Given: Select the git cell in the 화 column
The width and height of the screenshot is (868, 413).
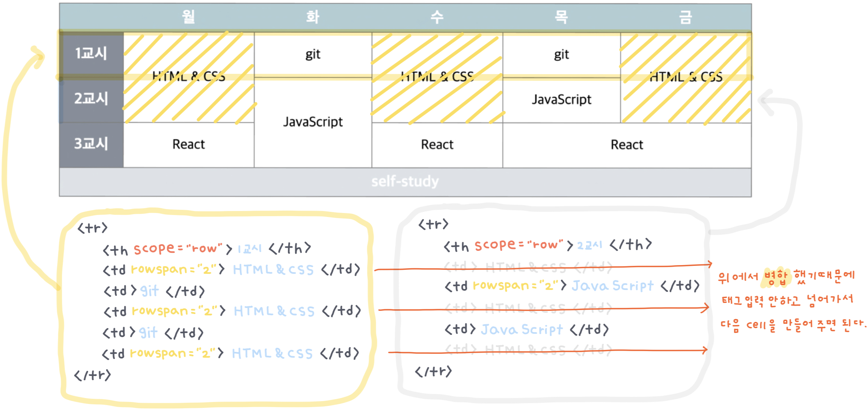Looking at the screenshot, I should point(313,54).
